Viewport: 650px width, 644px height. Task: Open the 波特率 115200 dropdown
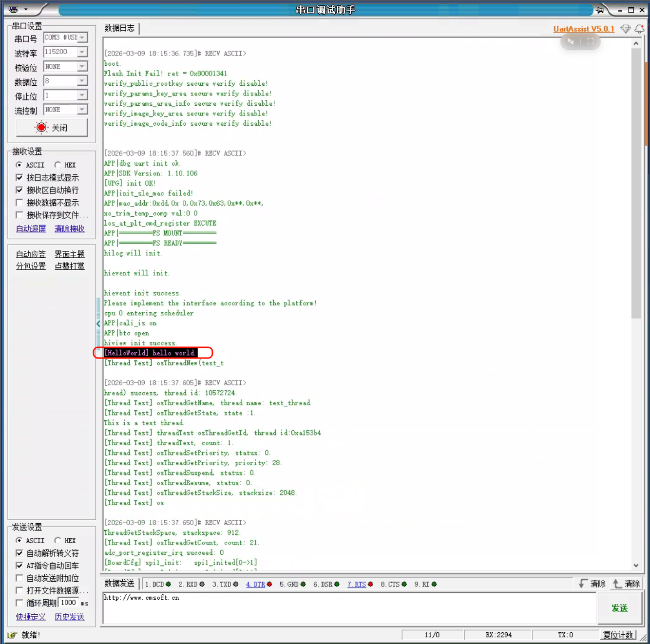click(x=82, y=52)
